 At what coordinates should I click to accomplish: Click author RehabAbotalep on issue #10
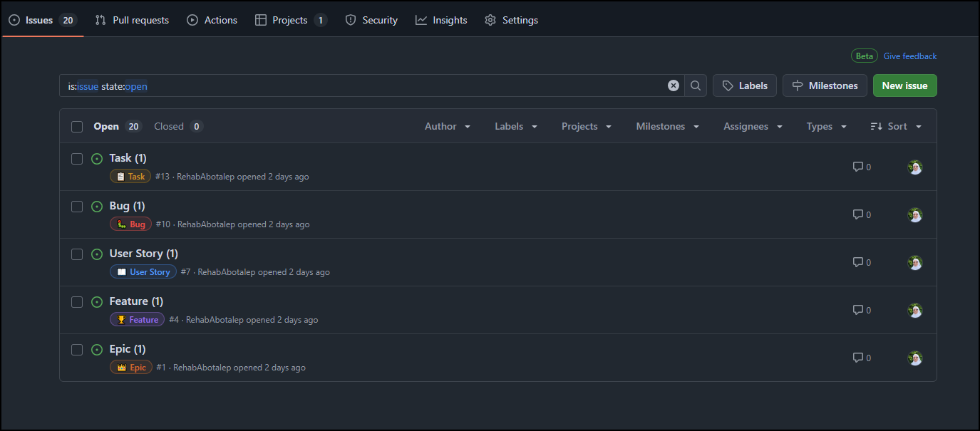point(206,224)
